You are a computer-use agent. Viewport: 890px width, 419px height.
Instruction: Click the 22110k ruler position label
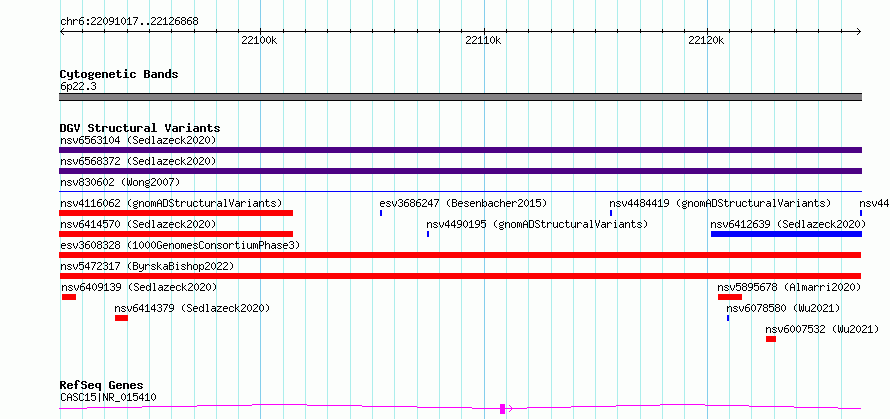click(483, 40)
